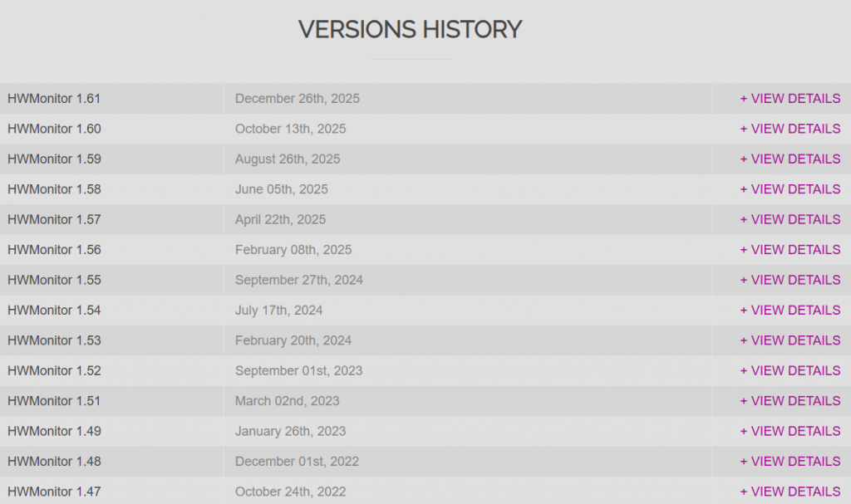View details of HWMonitor 1.51

coord(790,401)
